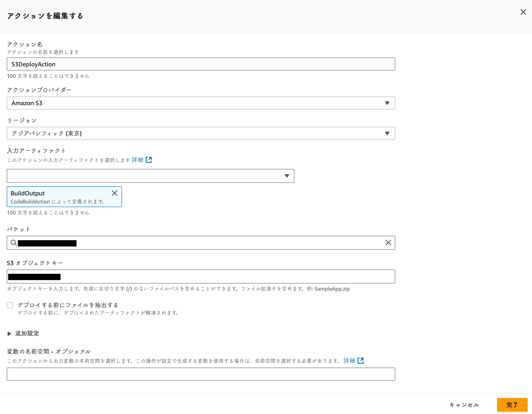Remove the BuildOutput input artifact chip
Screen dimensions: 532x414
114,193
